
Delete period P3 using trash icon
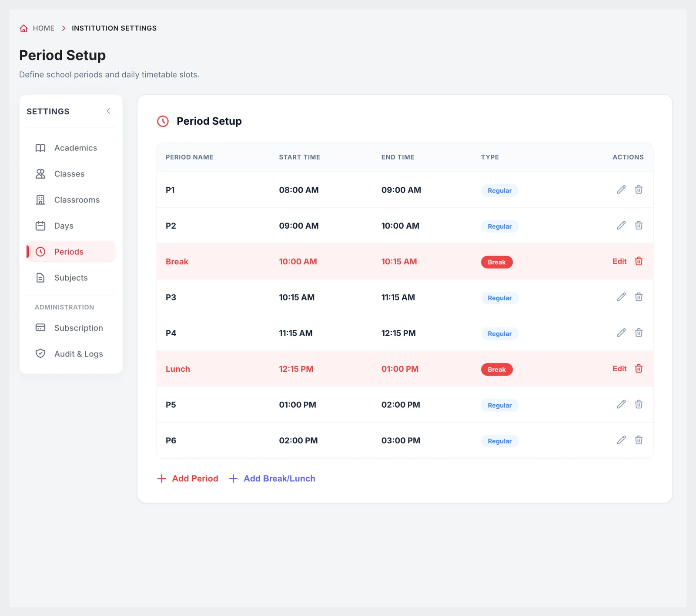pos(639,297)
